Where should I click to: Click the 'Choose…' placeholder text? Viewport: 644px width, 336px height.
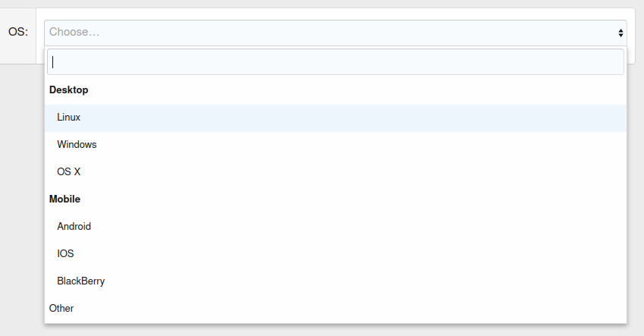tap(74, 33)
